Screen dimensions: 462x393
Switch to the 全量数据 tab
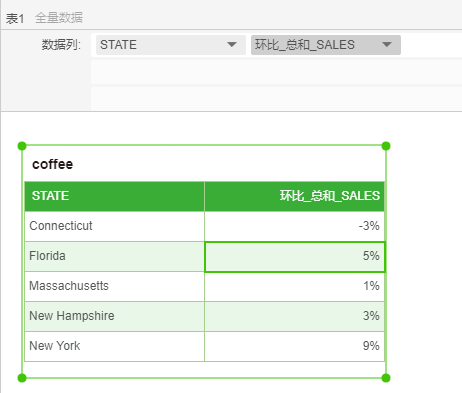tap(59, 18)
